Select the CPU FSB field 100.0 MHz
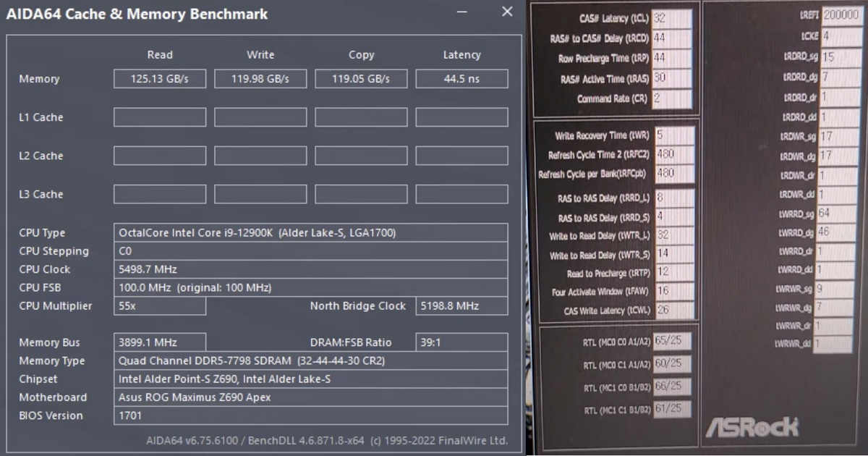Image resolution: width=868 pixels, height=456 pixels. click(310, 287)
